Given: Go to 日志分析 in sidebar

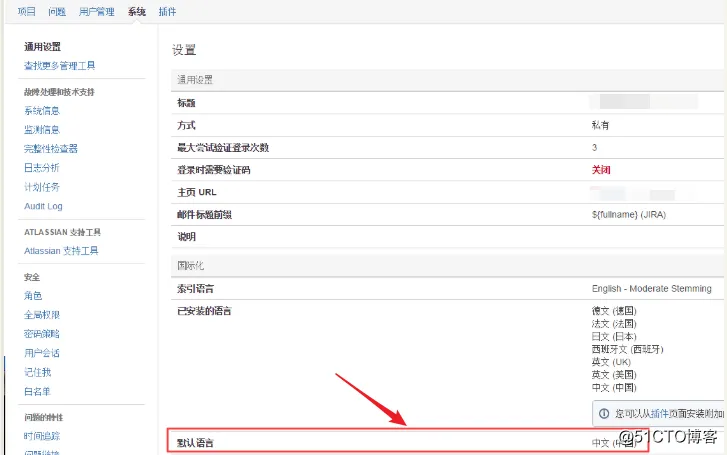Looking at the screenshot, I should click(x=42, y=167).
